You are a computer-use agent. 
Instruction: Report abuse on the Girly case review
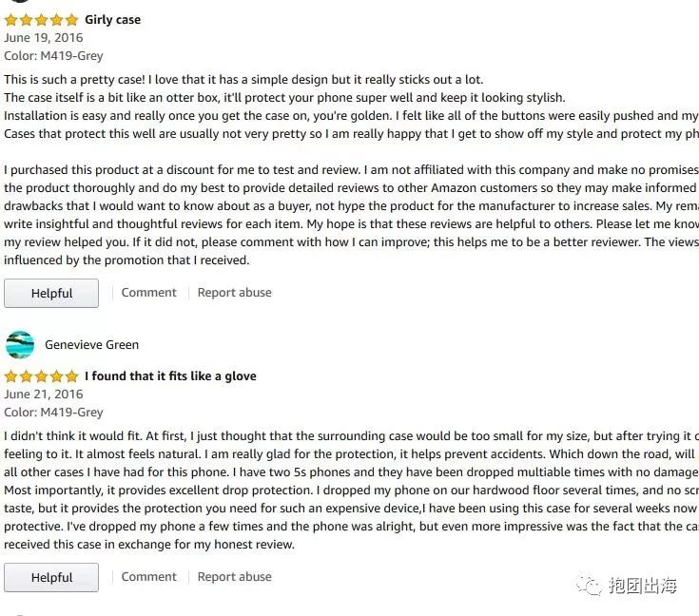[234, 293]
